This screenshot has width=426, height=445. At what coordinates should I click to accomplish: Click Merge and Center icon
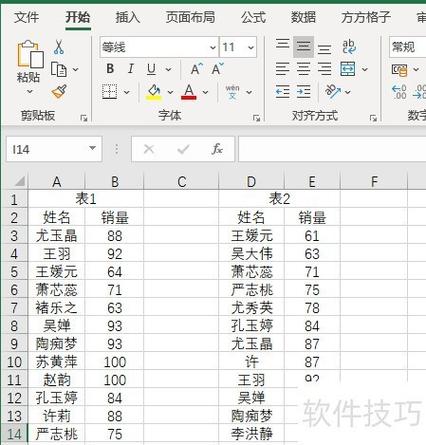(x=348, y=69)
